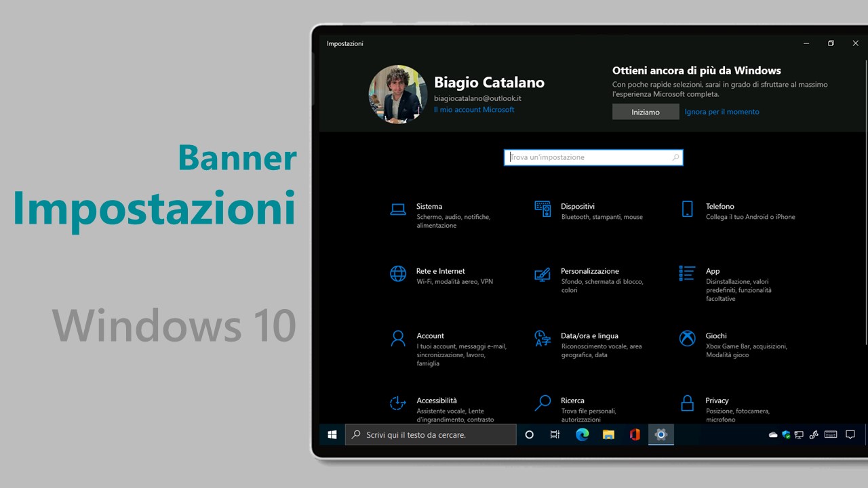Click the biagiocatalano@outlook.it email text
This screenshot has height=488, width=868.
[477, 98]
